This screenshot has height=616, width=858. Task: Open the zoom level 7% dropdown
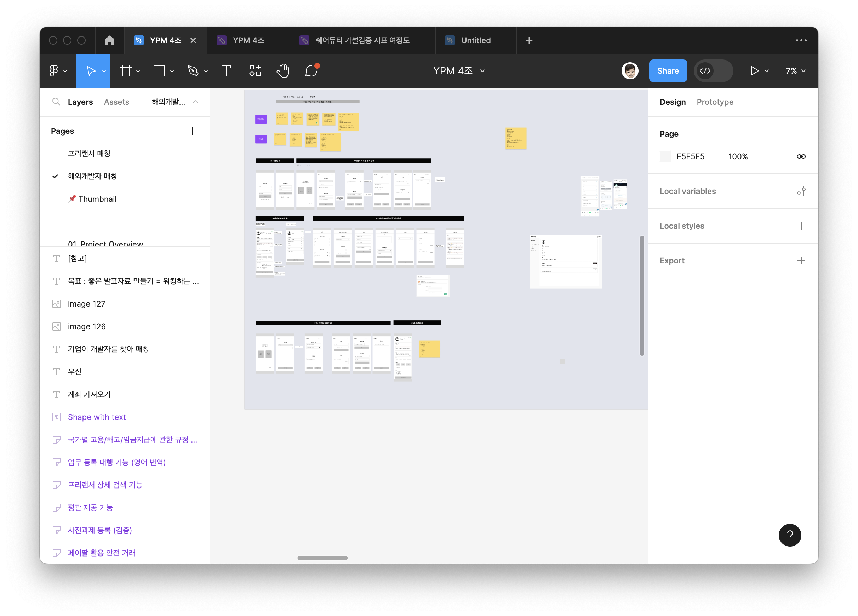(x=796, y=71)
